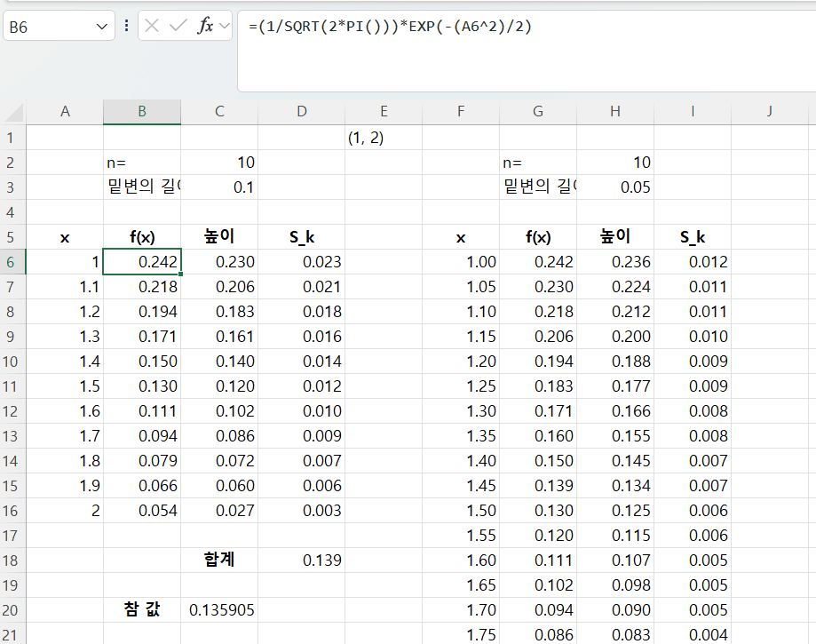The height and width of the screenshot is (644, 816).
Task: Select row 6 header
Action: [x=12, y=262]
